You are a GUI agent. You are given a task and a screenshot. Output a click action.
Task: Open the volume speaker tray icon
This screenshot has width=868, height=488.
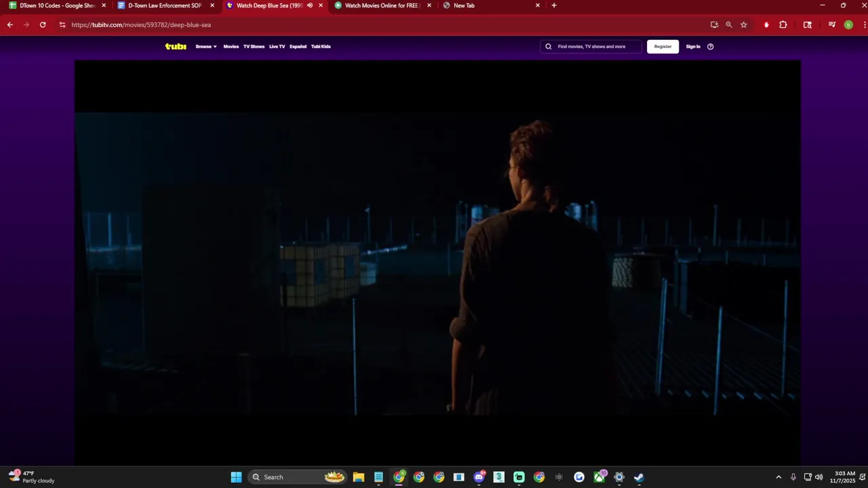(x=818, y=477)
